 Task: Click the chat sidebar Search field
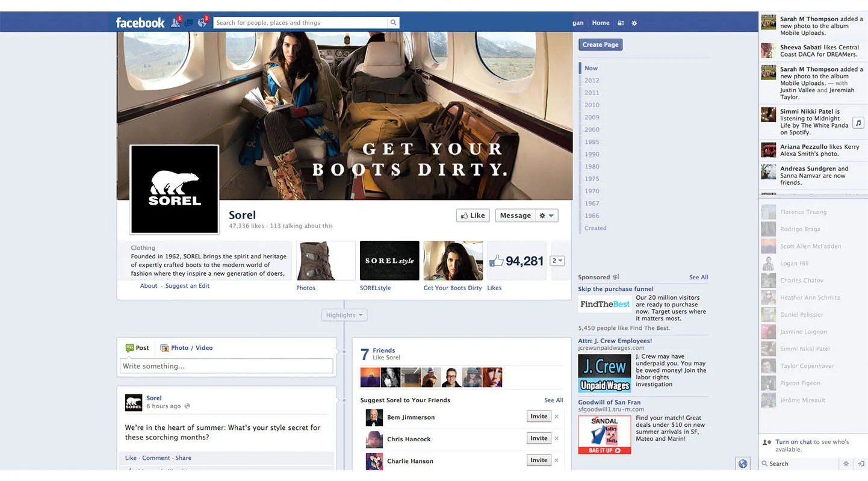pos(799,464)
